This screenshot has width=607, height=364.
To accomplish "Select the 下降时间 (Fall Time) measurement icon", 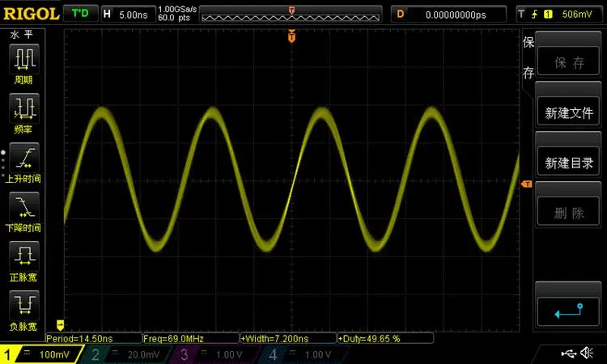I will click(x=24, y=207).
